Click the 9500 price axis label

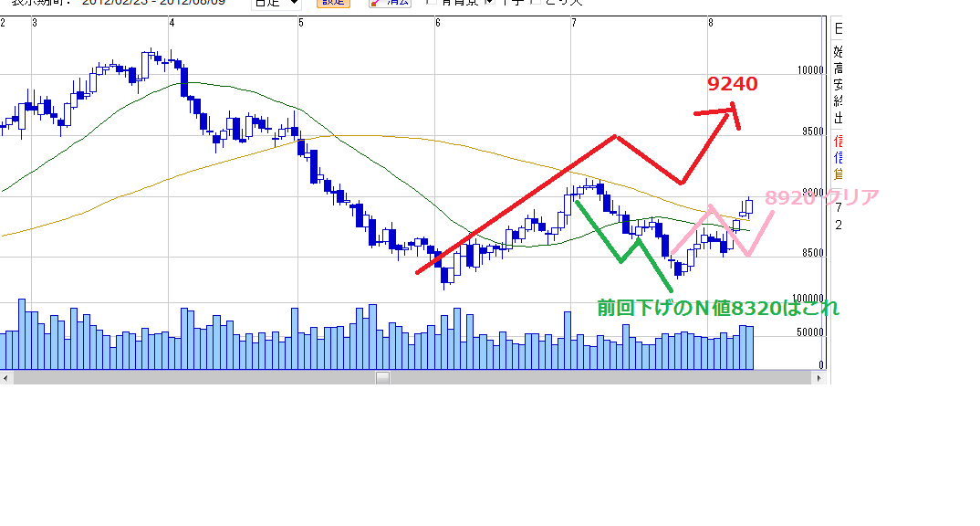813,132
